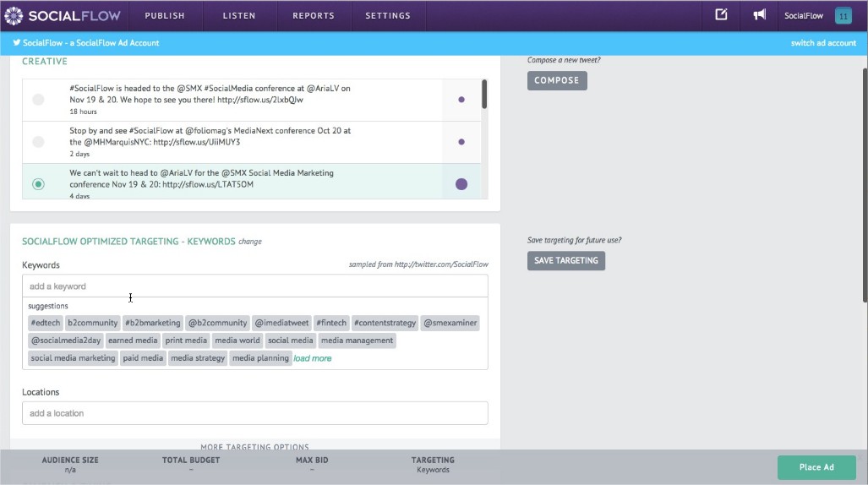868x485 pixels.
Task: Click purple dot on the 18 hours tweet
Action: [x=461, y=100]
